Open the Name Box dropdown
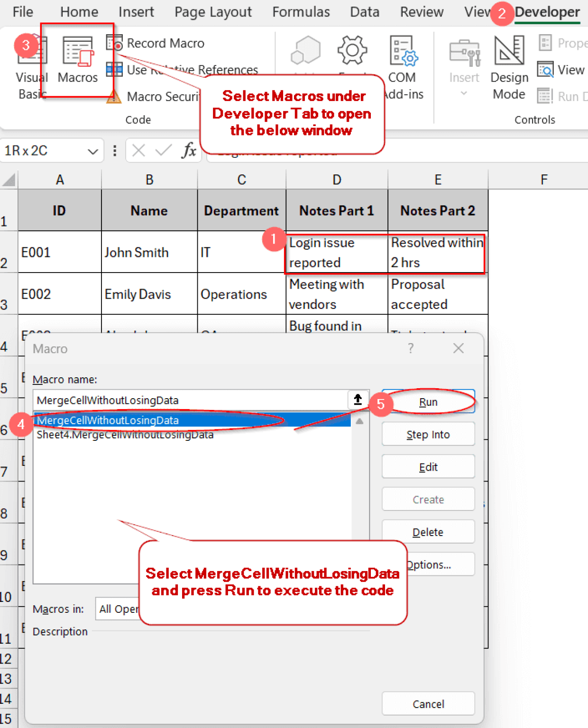The width and height of the screenshot is (588, 728). point(93,151)
